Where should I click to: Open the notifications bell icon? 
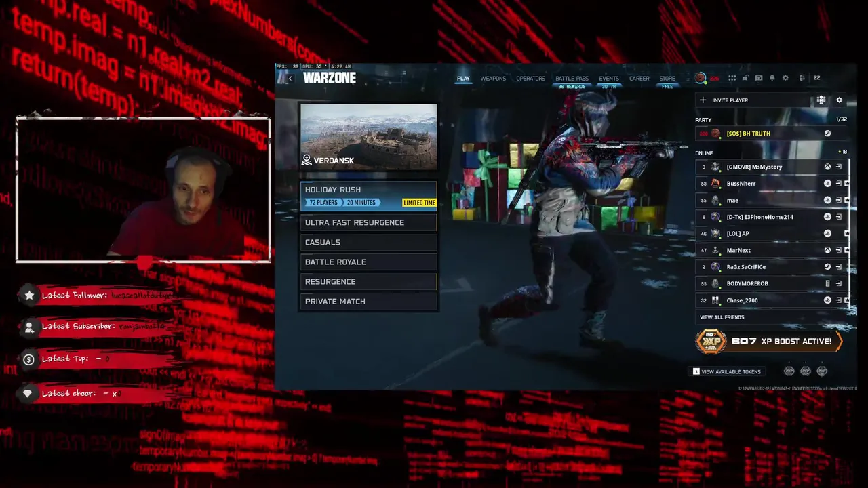point(772,78)
